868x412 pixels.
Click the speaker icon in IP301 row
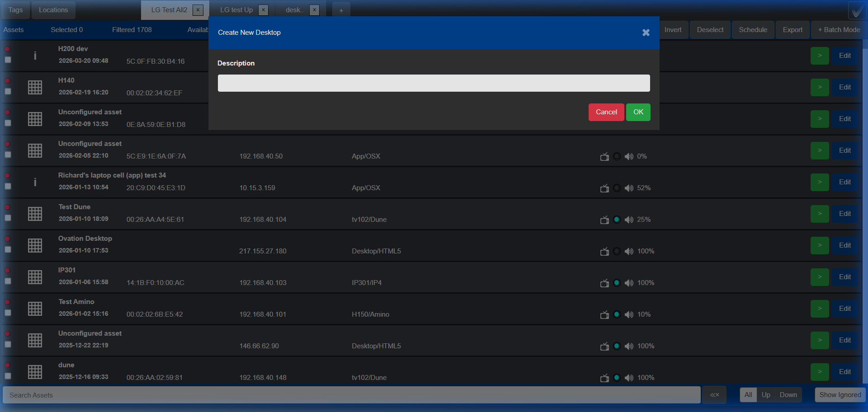pos(629,283)
